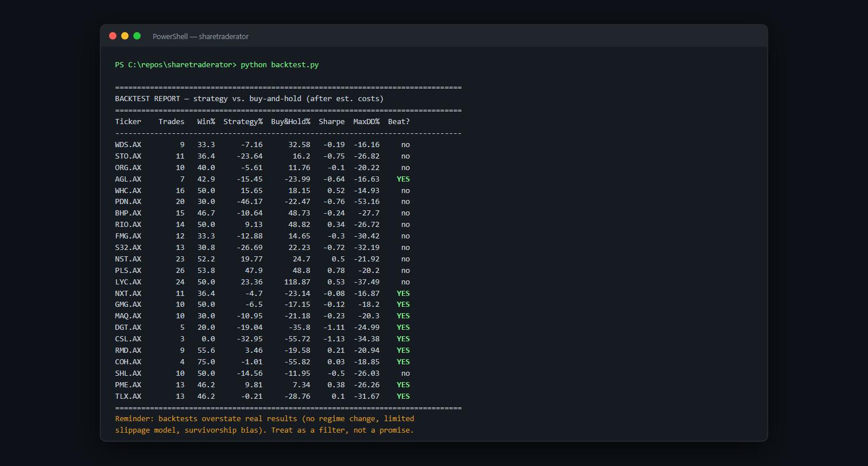This screenshot has width=868, height=466.
Task: Click the 'Beat?' column header
Action: pyautogui.click(x=399, y=121)
